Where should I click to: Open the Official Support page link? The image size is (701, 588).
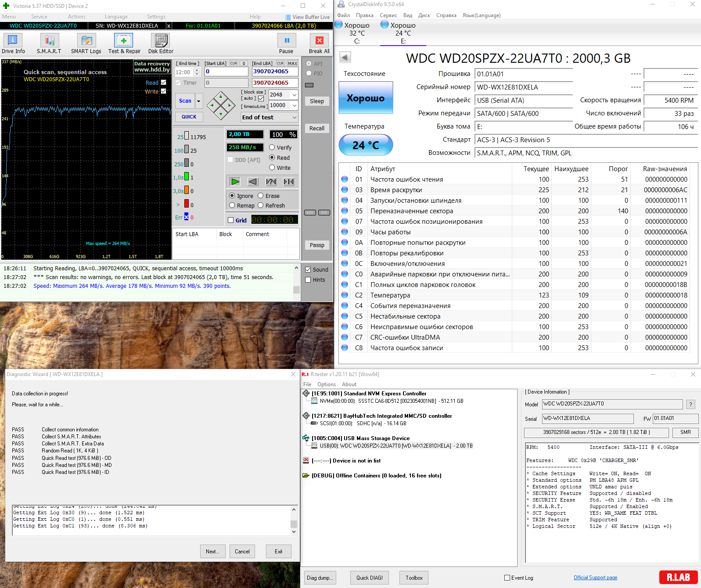(x=595, y=577)
